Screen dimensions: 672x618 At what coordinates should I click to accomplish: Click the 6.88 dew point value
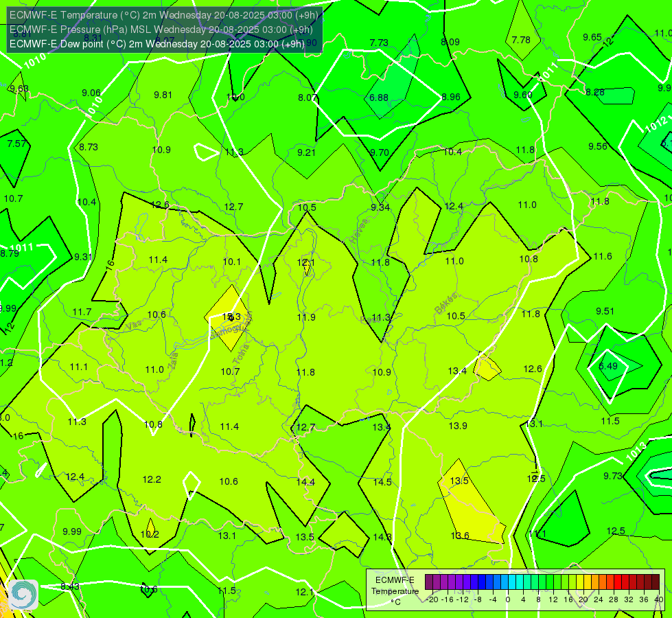379,98
